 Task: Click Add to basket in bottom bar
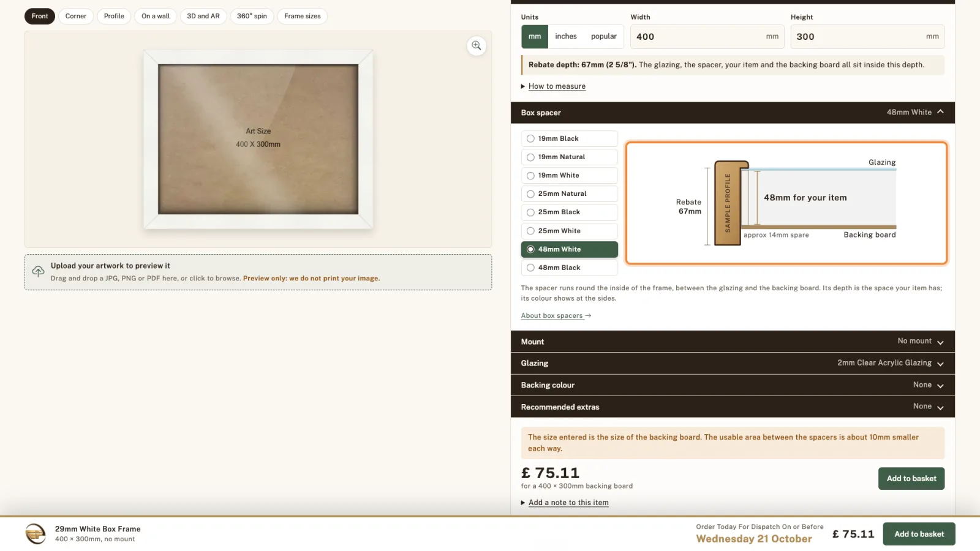(919, 534)
